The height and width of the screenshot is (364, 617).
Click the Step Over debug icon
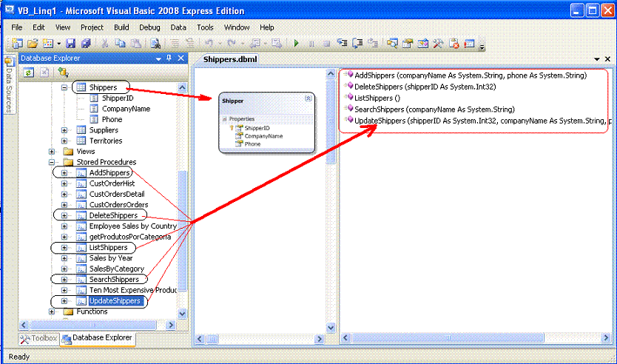point(357,44)
